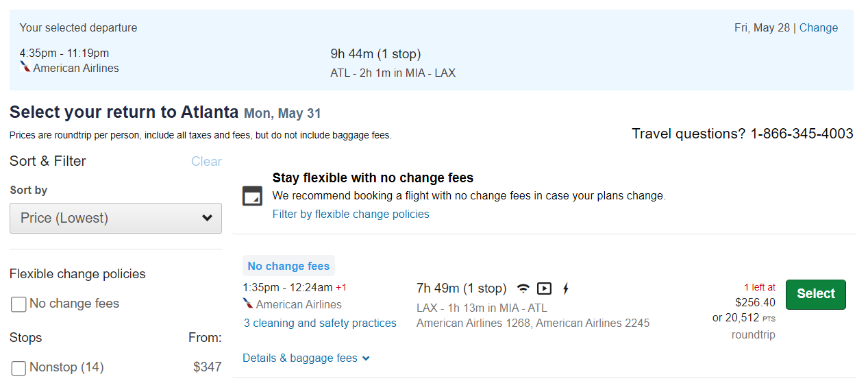The image size is (868, 381).
Task: Click the 7h 49m (1 stop) duration
Action: (462, 288)
